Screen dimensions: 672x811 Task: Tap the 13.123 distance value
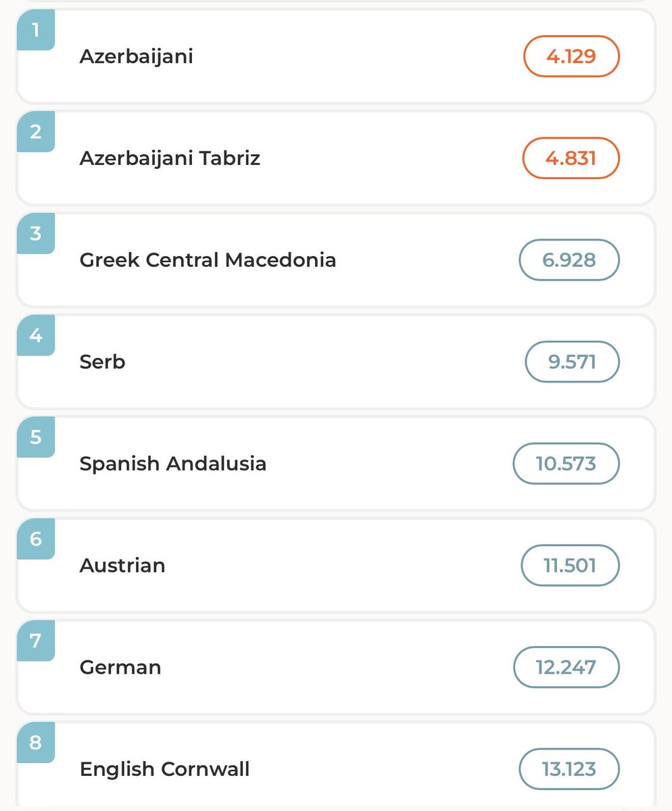[x=569, y=769]
